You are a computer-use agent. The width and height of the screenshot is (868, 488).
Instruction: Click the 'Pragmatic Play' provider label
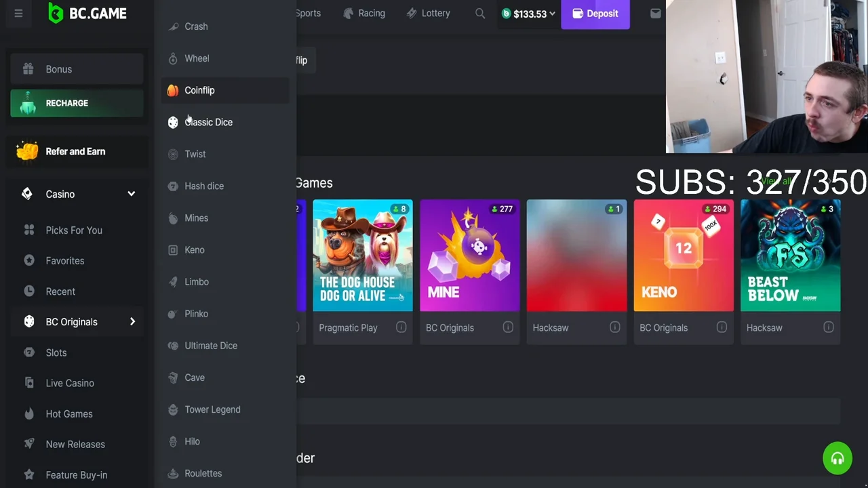pyautogui.click(x=348, y=327)
